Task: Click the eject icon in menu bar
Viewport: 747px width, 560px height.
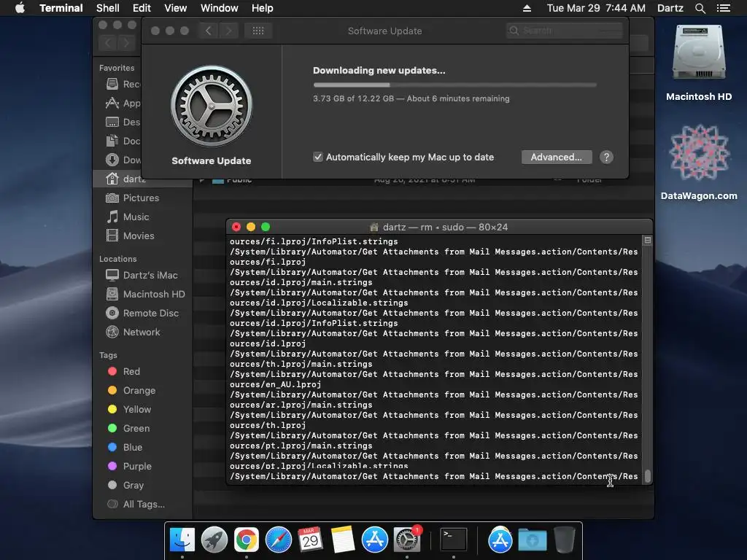Action: tap(527, 8)
